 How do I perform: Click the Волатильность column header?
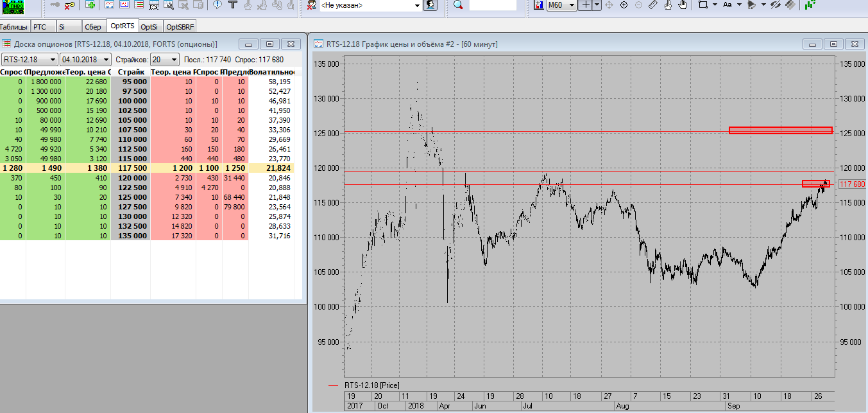(x=271, y=72)
